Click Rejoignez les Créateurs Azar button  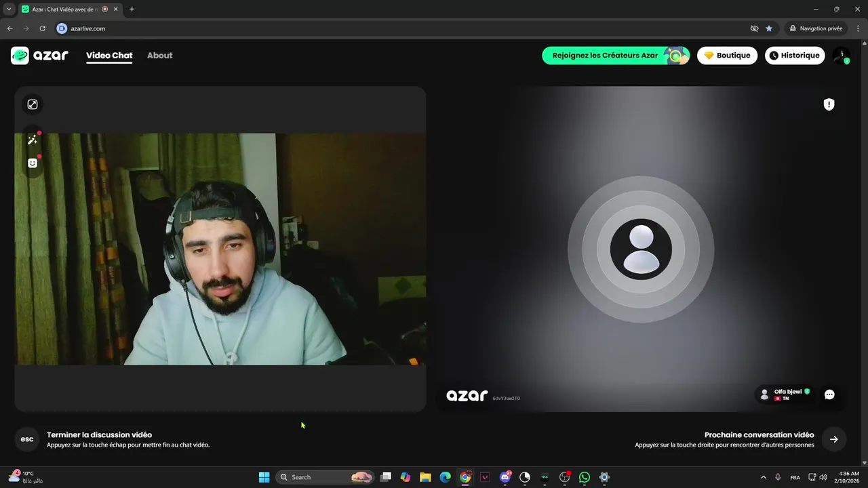click(x=616, y=56)
